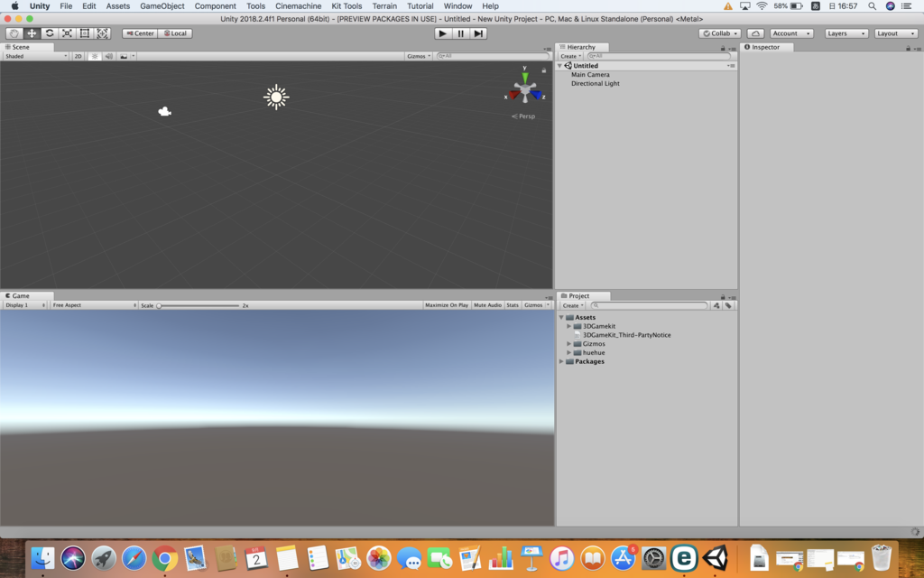Expand the Packages folder

tap(561, 361)
